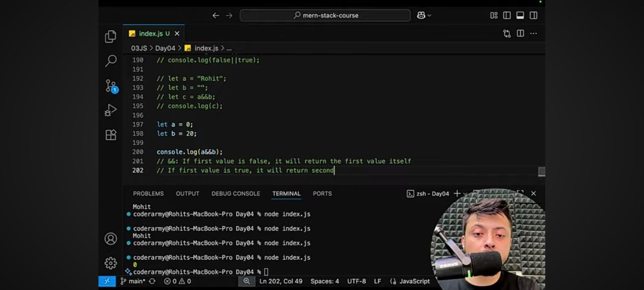Image resolution: width=644 pixels, height=290 pixels.
Task: Click Ln 202, Col 49 status item
Action: click(x=281, y=281)
